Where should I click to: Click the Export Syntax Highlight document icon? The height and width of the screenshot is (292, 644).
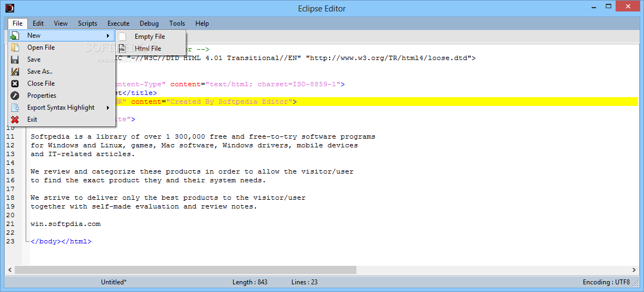click(15, 108)
